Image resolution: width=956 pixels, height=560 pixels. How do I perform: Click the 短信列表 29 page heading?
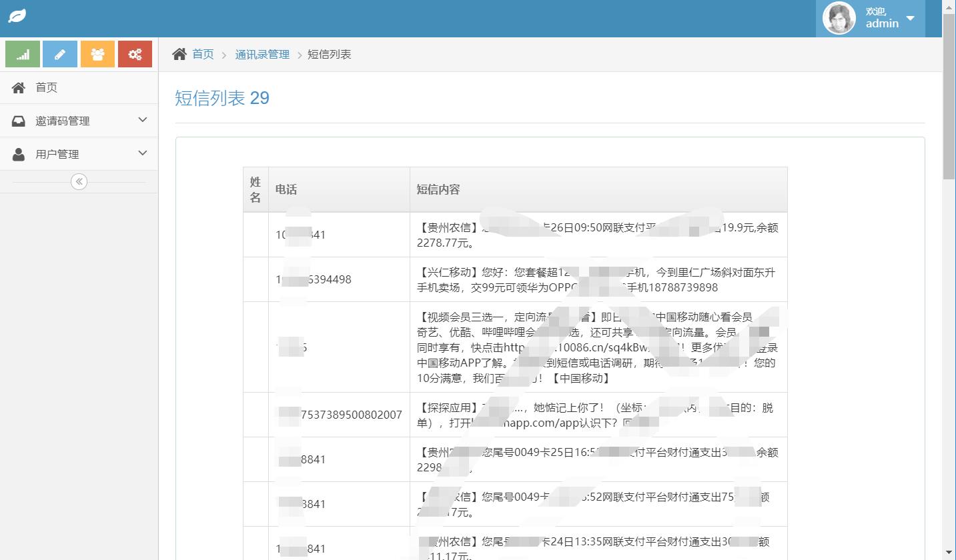coord(222,98)
